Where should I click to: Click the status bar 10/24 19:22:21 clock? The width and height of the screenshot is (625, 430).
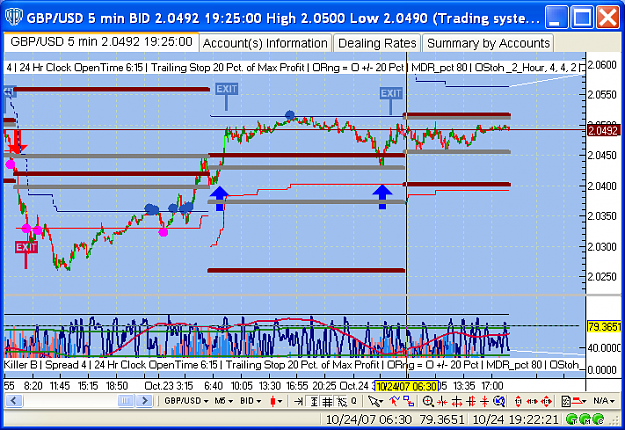[516, 420]
